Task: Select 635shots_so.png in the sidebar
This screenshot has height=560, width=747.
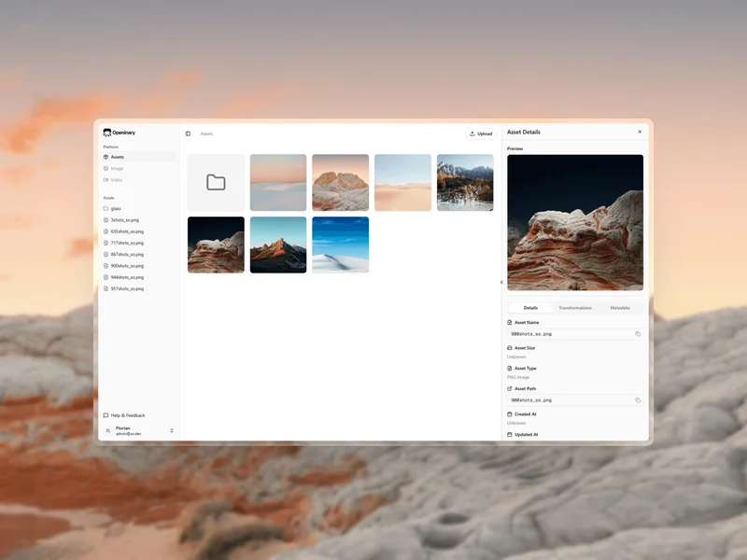Action: [x=126, y=231]
